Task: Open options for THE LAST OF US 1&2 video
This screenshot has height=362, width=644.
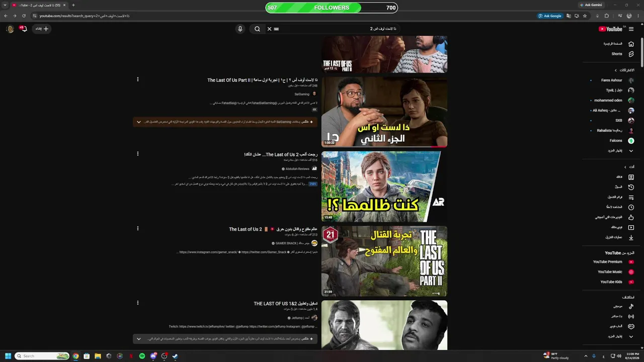Action: click(137, 303)
